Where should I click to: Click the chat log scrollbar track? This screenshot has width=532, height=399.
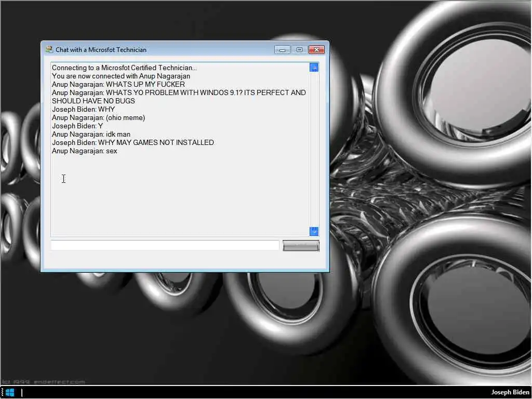pyautogui.click(x=314, y=149)
